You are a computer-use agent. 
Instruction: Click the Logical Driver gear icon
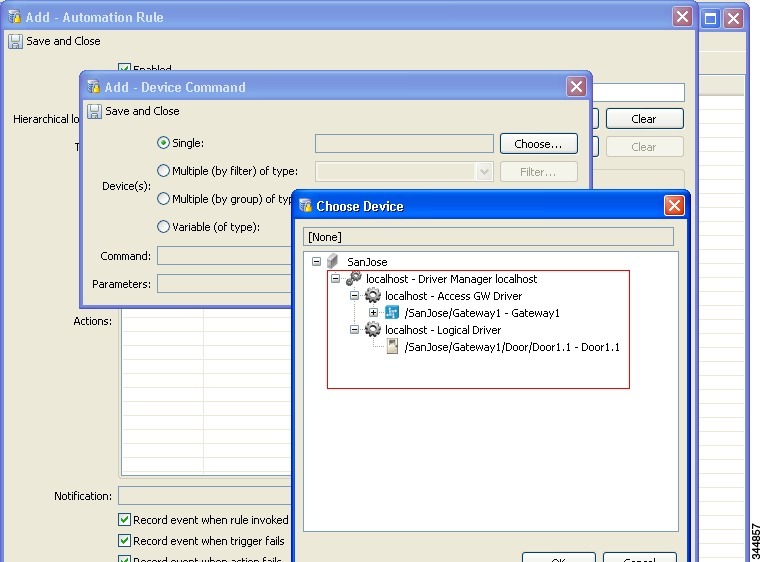pos(373,330)
